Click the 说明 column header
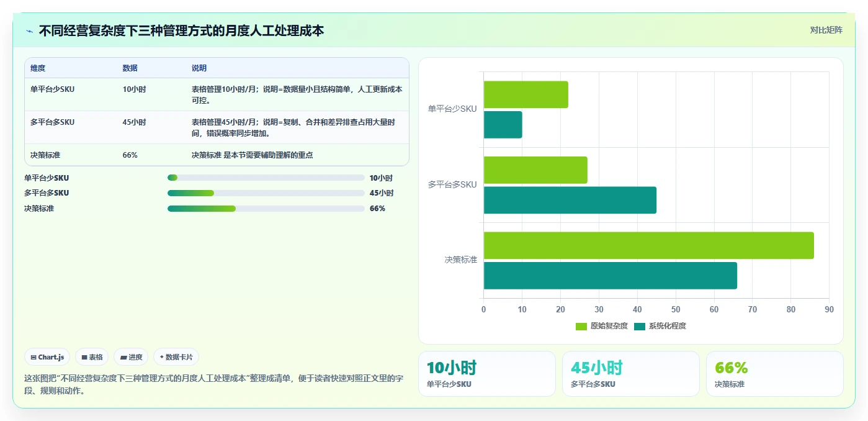 click(x=199, y=68)
